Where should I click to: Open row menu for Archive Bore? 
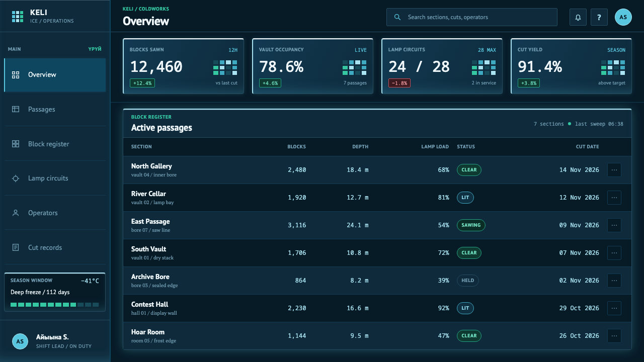(x=614, y=281)
